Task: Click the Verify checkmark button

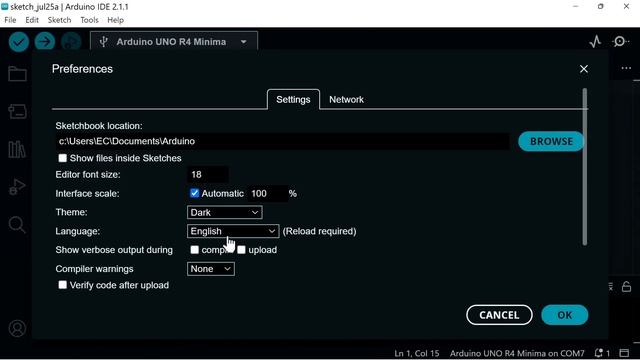Action: (19, 42)
